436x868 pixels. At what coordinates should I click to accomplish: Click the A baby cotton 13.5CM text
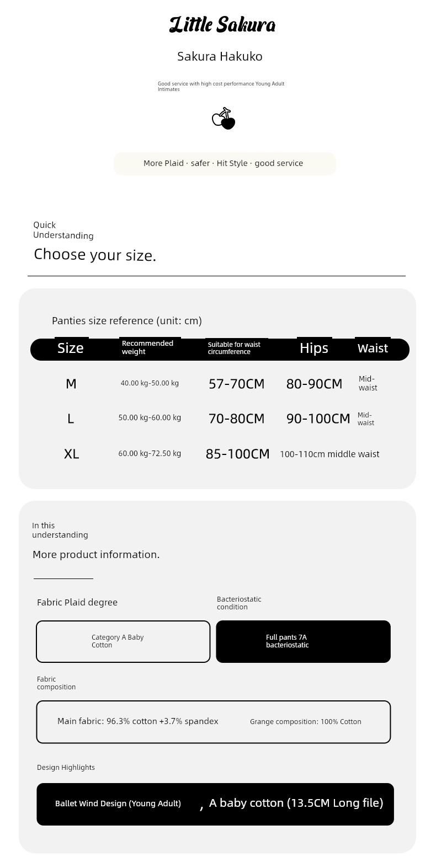296,803
